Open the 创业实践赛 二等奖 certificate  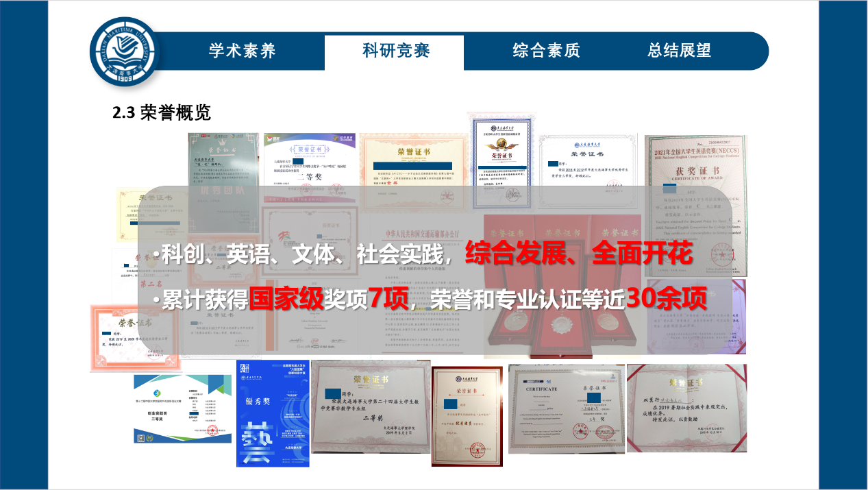[x=182, y=408]
